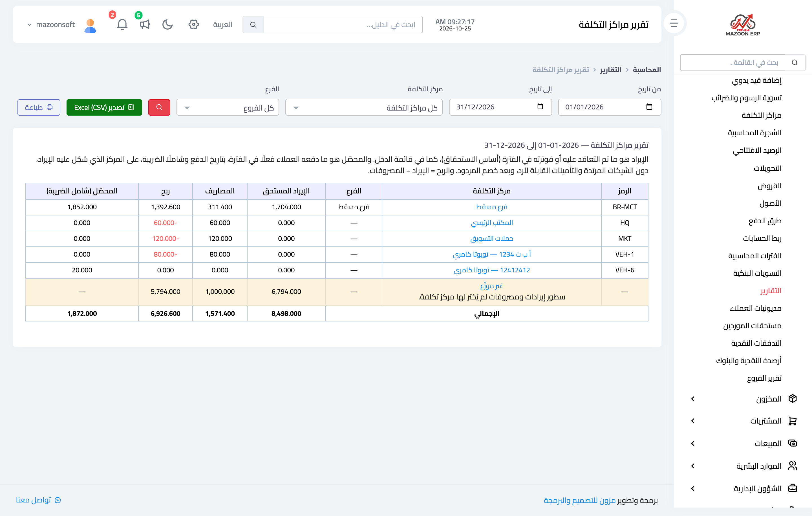
Task: Open '12412412 — تويوتا كامري' link
Action: click(x=491, y=270)
